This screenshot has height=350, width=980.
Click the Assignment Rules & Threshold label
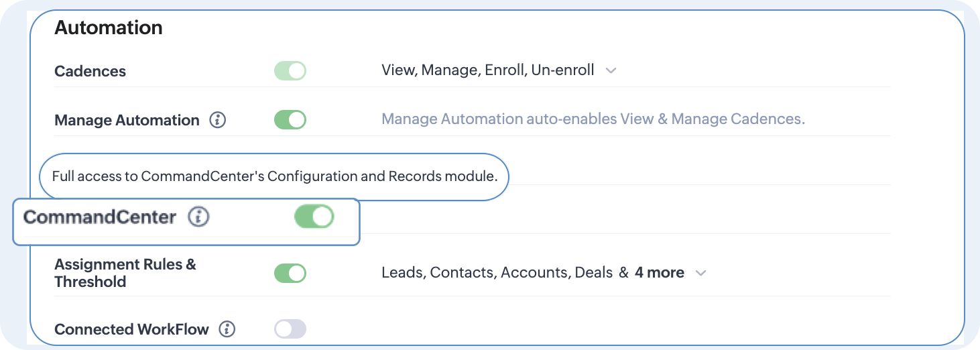125,273
